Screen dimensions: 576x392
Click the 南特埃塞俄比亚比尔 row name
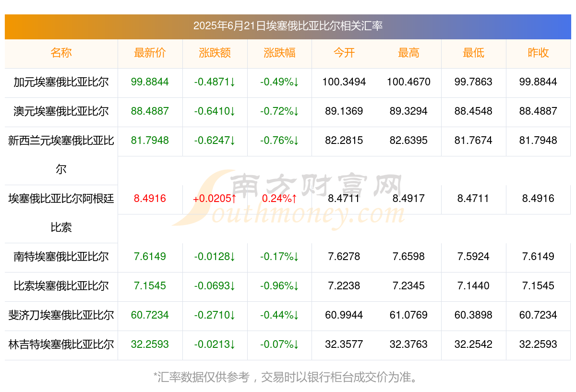(61, 257)
